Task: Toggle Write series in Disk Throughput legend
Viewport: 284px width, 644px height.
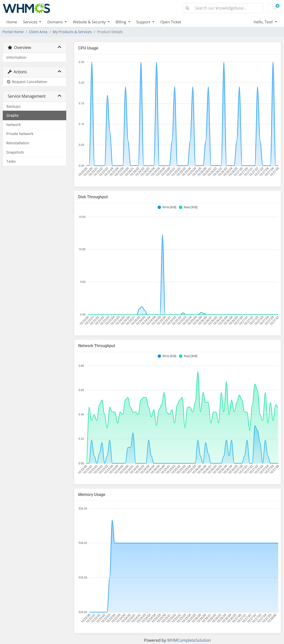Action: point(167,207)
